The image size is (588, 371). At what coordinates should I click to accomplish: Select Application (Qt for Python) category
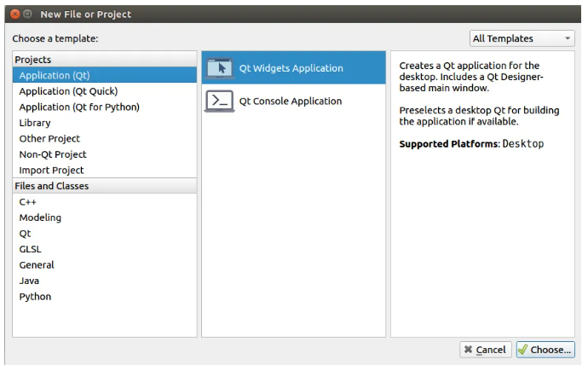coord(105,107)
